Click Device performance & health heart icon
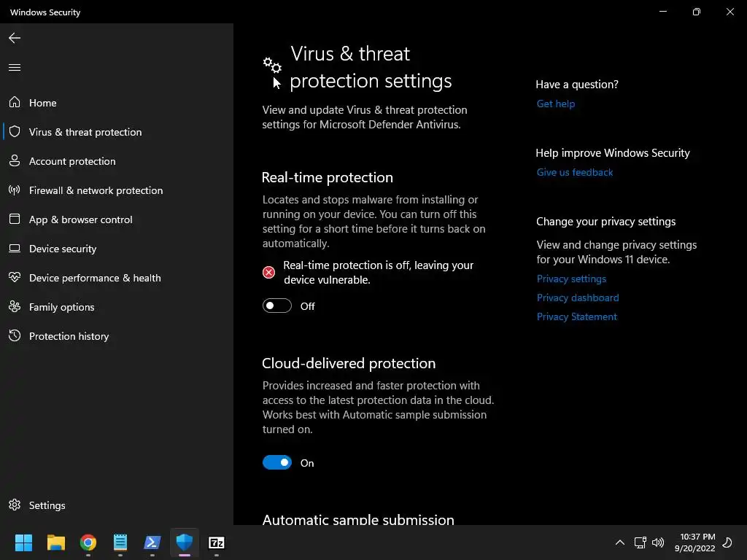The height and width of the screenshot is (560, 747). pos(15,278)
